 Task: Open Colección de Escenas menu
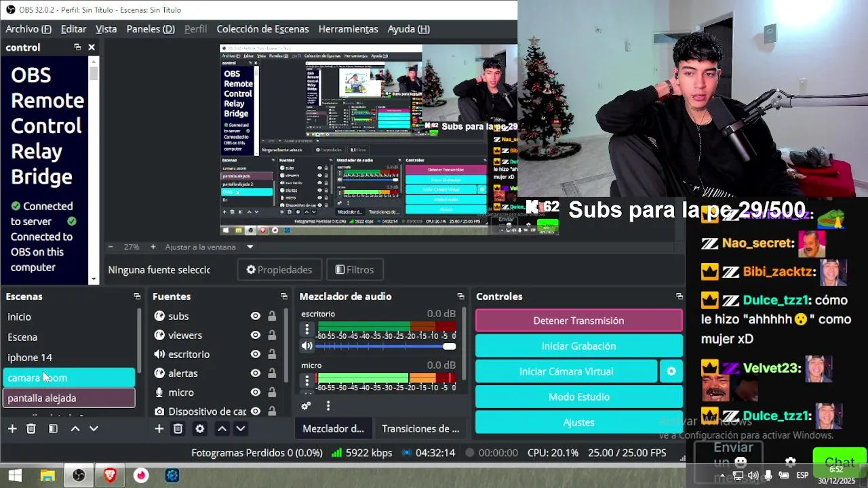click(x=262, y=28)
